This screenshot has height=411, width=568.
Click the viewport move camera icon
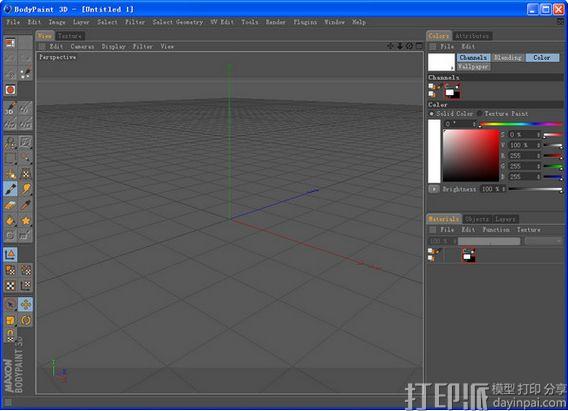pyautogui.click(x=390, y=46)
